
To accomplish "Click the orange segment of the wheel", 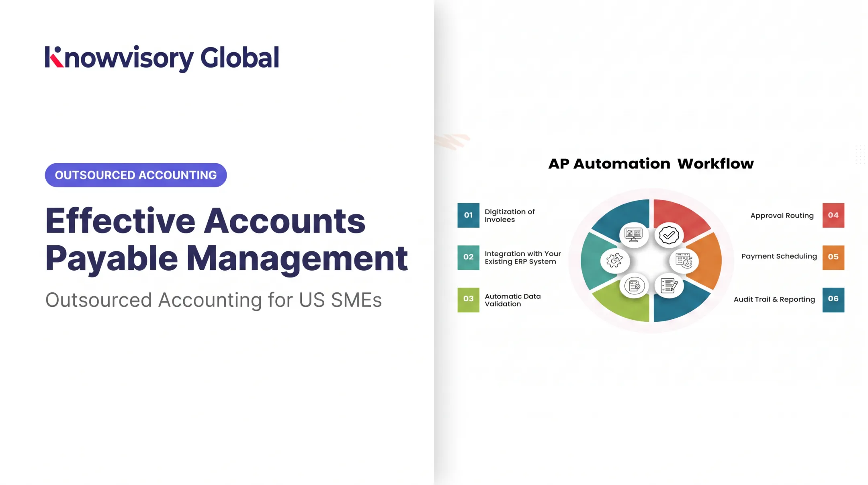I will [x=706, y=261].
